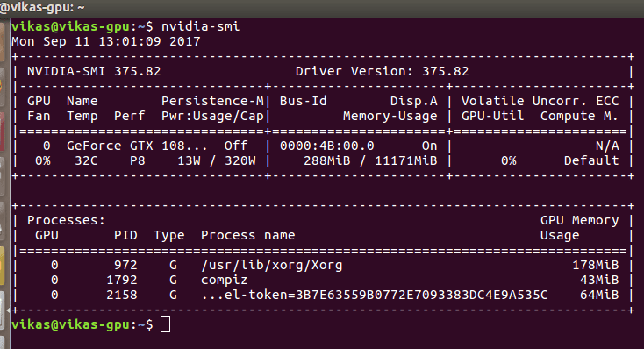Click the power usage 13W / 320W
The height and width of the screenshot is (349, 644).
pos(217,160)
